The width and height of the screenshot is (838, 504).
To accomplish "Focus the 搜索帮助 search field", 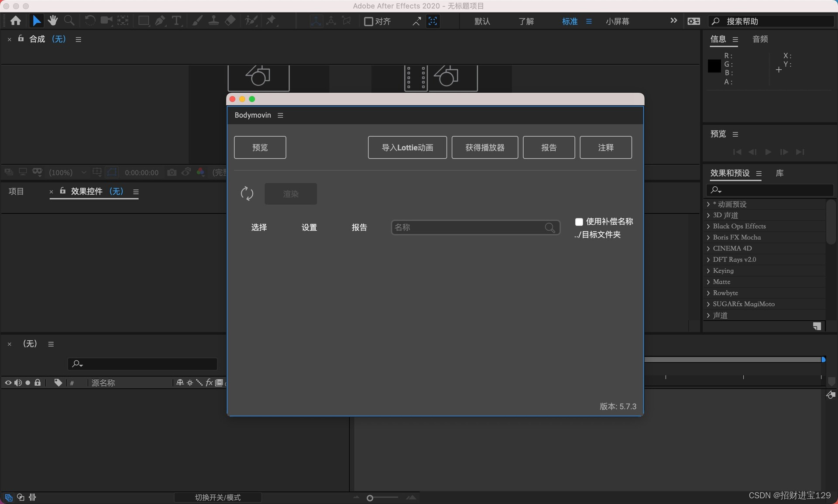I will click(x=771, y=21).
